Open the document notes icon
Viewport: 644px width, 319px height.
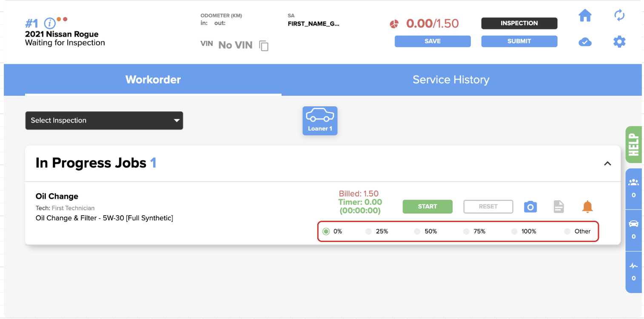point(559,207)
